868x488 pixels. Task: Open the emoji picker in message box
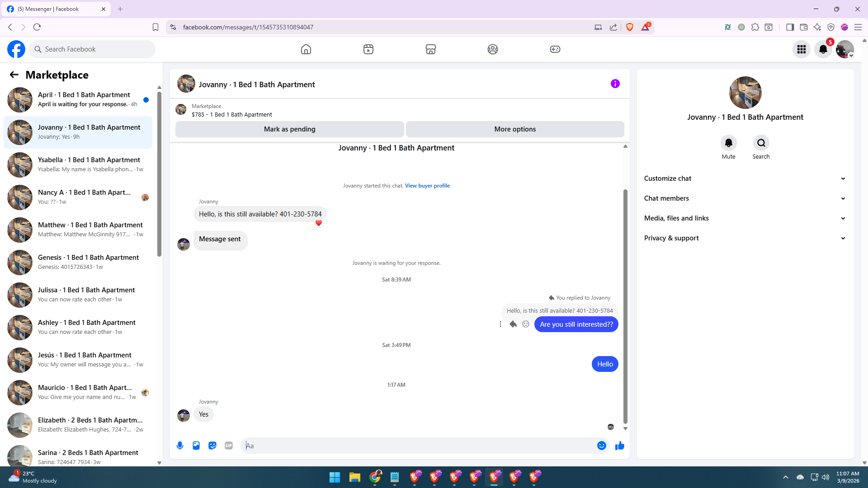(x=601, y=446)
